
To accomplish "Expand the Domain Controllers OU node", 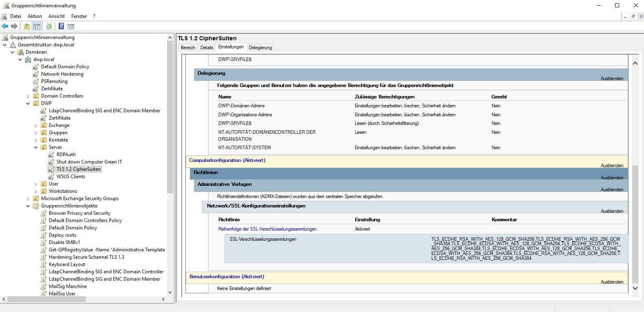I will pos(28,96).
